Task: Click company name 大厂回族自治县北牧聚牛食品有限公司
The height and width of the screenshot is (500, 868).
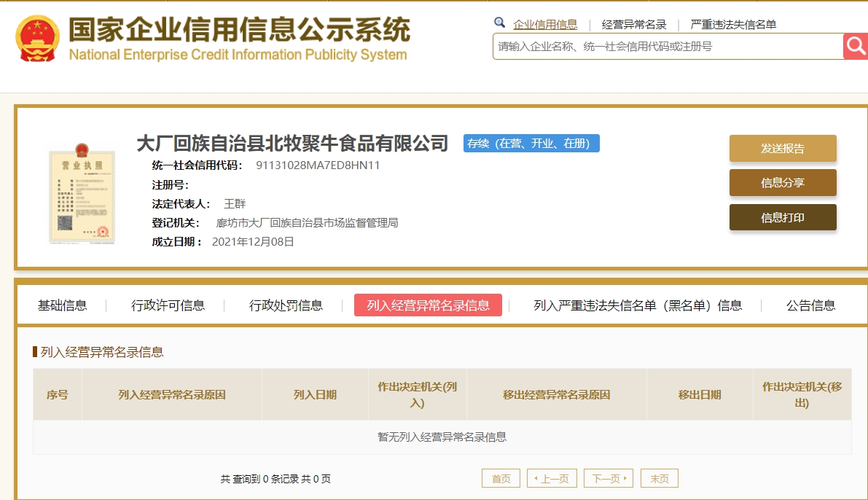Action: coord(292,144)
